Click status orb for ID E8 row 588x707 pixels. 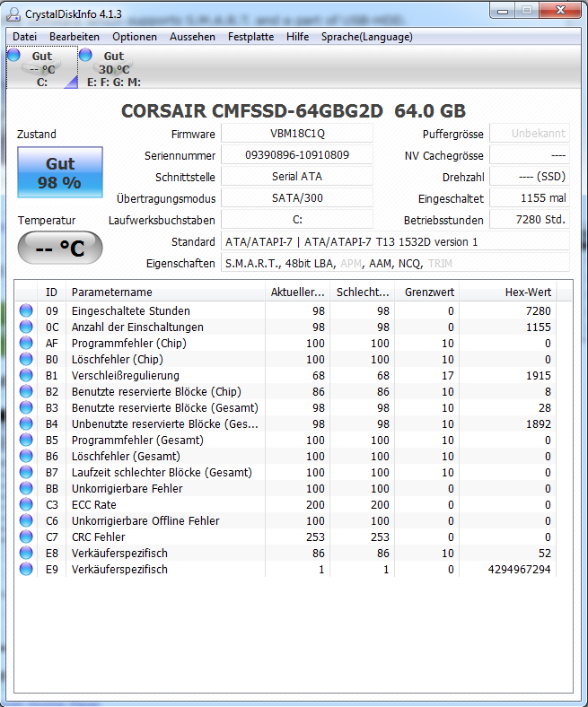[26, 554]
